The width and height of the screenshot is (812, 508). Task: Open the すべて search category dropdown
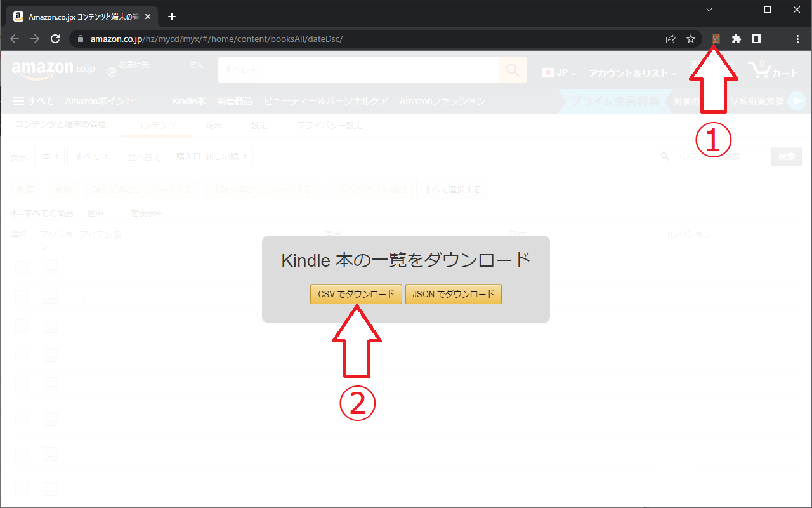pyautogui.click(x=240, y=69)
